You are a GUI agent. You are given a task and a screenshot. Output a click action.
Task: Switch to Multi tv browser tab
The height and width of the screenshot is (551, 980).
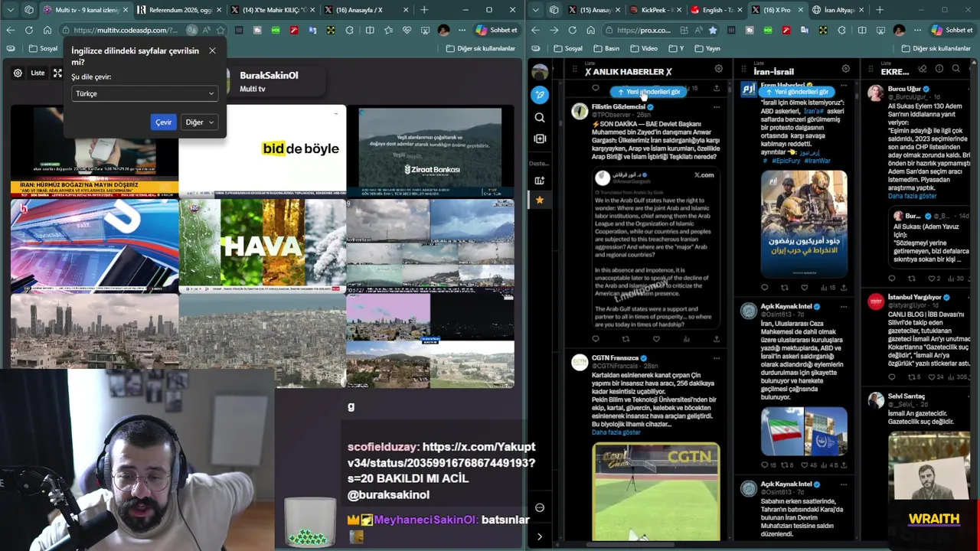point(86,10)
